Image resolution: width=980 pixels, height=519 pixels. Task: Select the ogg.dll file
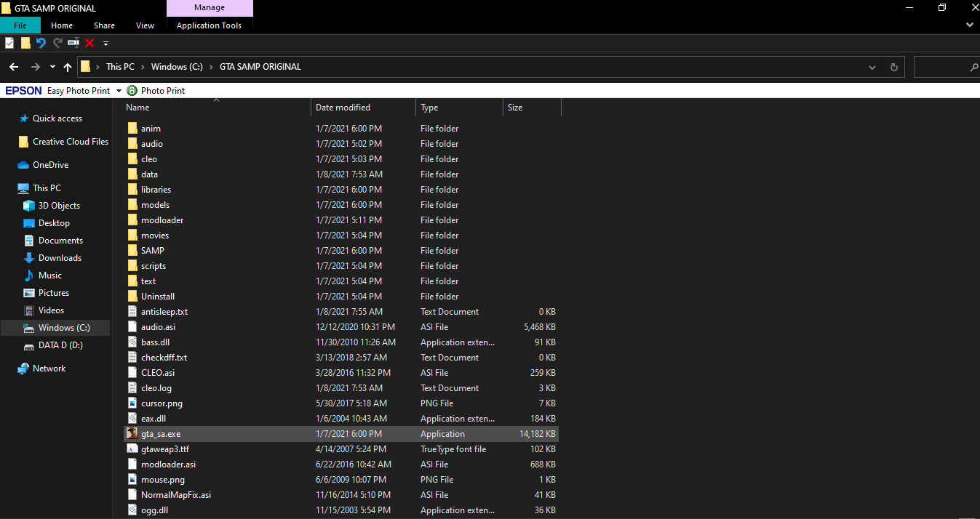tap(341, 510)
